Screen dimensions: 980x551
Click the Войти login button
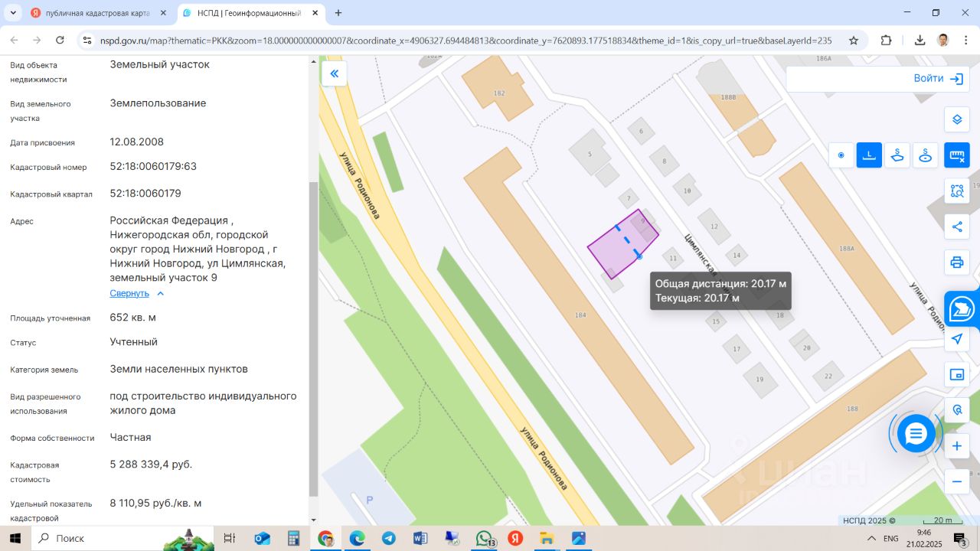(937, 78)
